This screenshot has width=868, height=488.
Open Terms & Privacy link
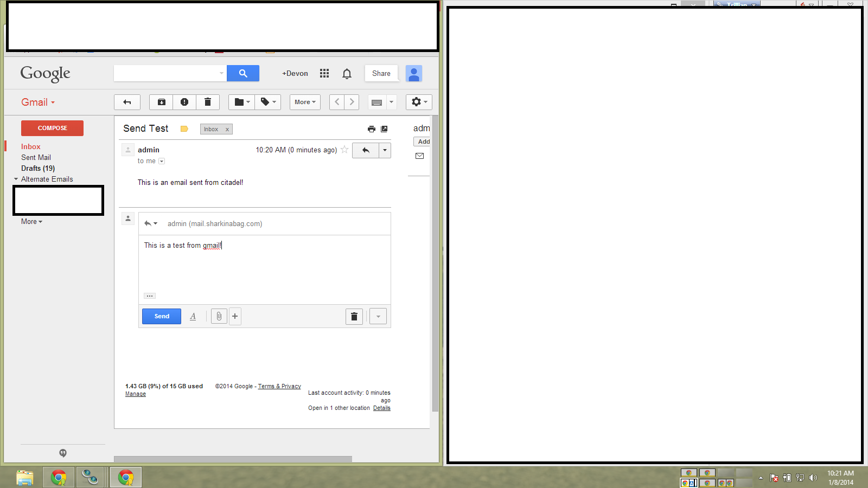[279, 386]
